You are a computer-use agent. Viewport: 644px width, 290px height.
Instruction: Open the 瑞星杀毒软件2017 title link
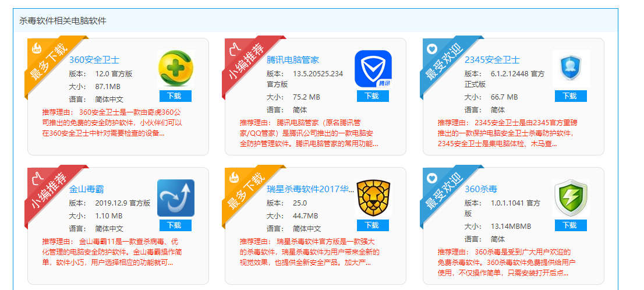(310, 189)
